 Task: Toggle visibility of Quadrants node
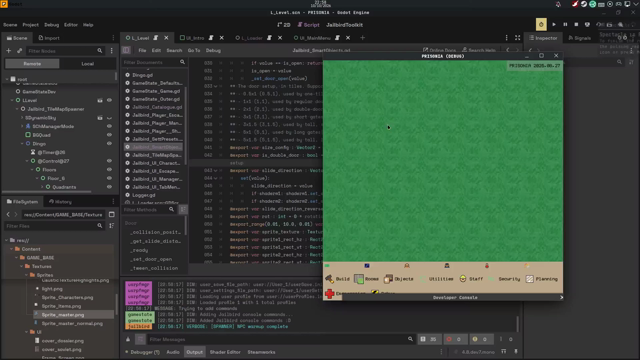tap(109, 187)
